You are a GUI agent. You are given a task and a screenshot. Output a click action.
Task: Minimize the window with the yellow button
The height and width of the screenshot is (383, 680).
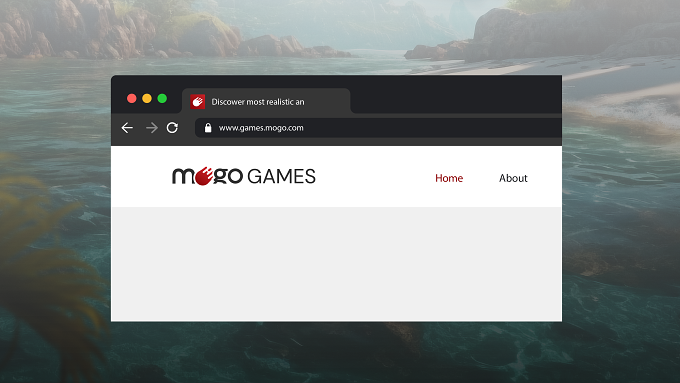pyautogui.click(x=147, y=98)
